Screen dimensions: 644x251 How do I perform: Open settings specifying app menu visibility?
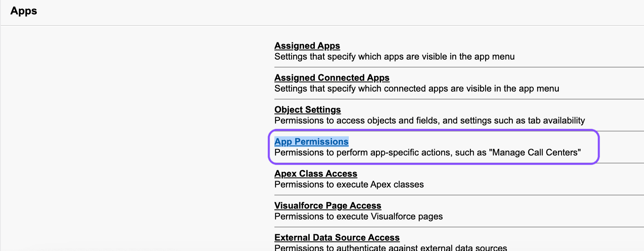(307, 46)
